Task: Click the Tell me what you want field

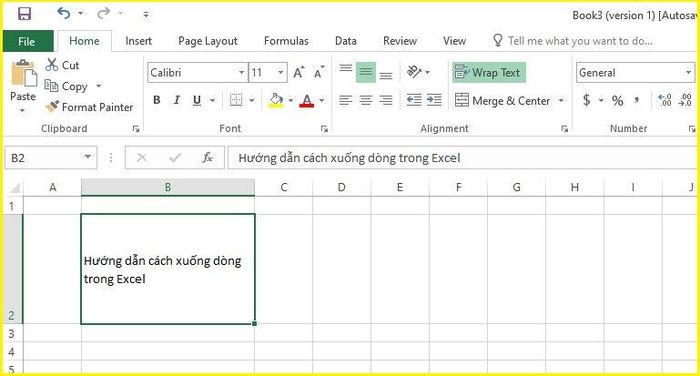Action: [580, 41]
